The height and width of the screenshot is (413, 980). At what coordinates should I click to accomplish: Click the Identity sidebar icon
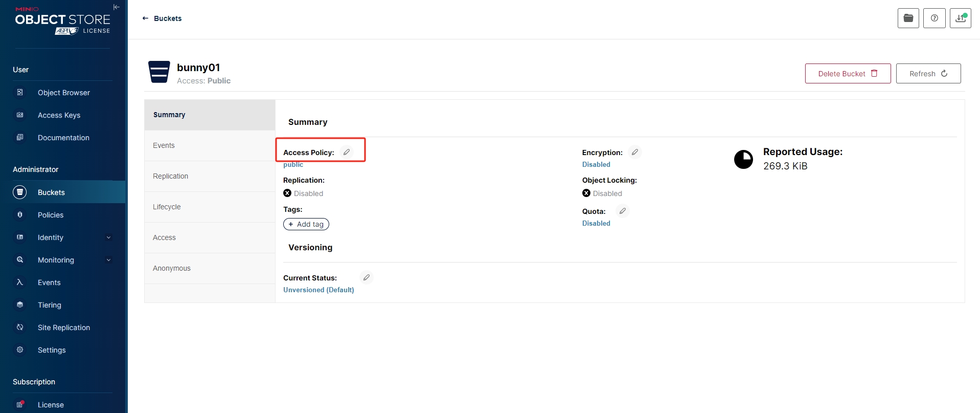coord(20,237)
